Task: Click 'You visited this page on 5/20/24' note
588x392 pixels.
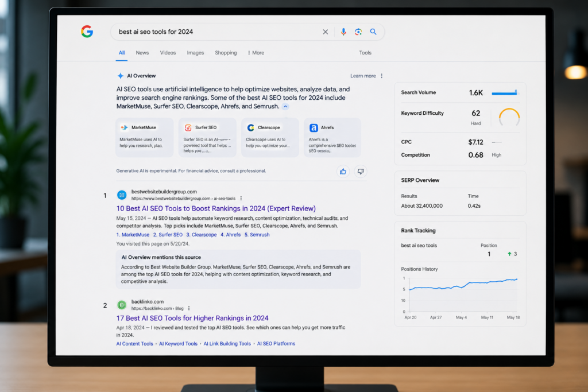Action: tap(153, 243)
